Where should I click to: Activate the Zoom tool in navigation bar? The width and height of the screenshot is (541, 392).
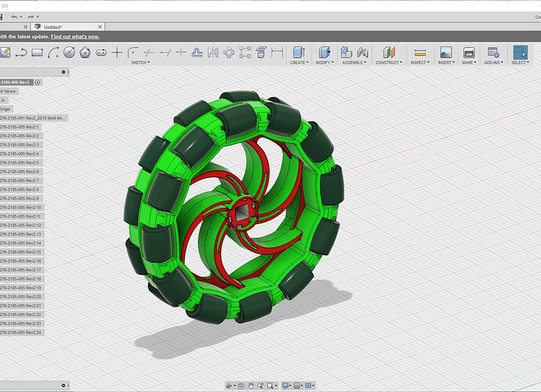[x=260, y=386]
